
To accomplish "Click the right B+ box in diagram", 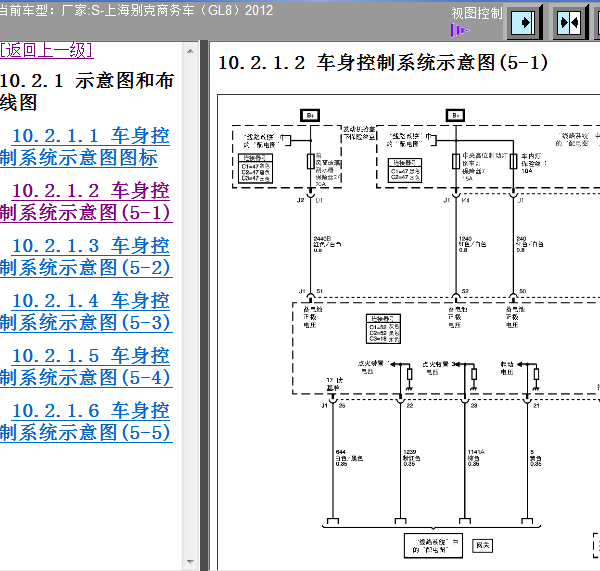I will [x=455, y=115].
